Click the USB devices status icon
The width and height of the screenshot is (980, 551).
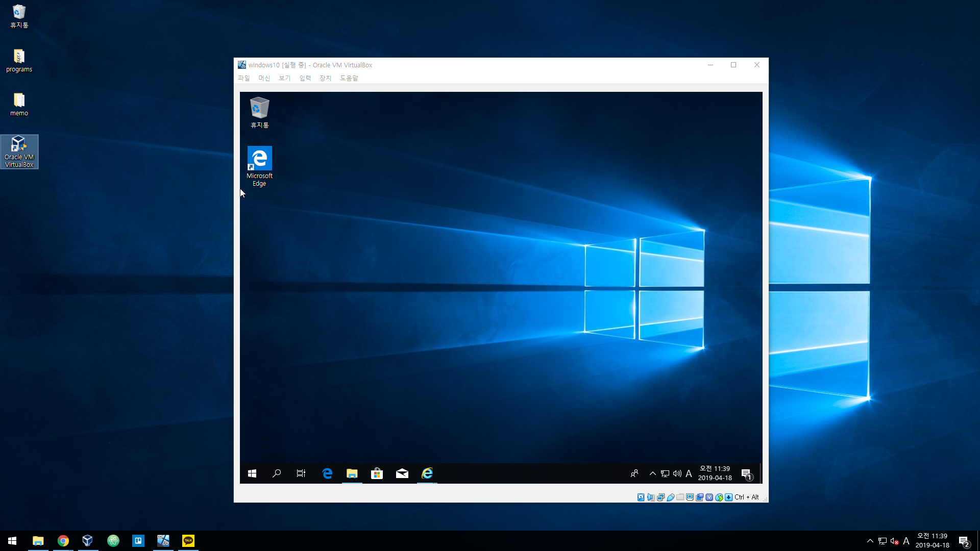[671, 497]
